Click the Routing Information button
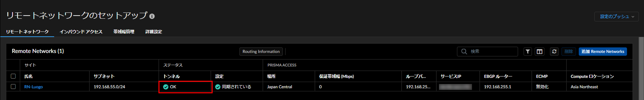Image resolution: width=644 pixels, height=100 pixels. 261,52
